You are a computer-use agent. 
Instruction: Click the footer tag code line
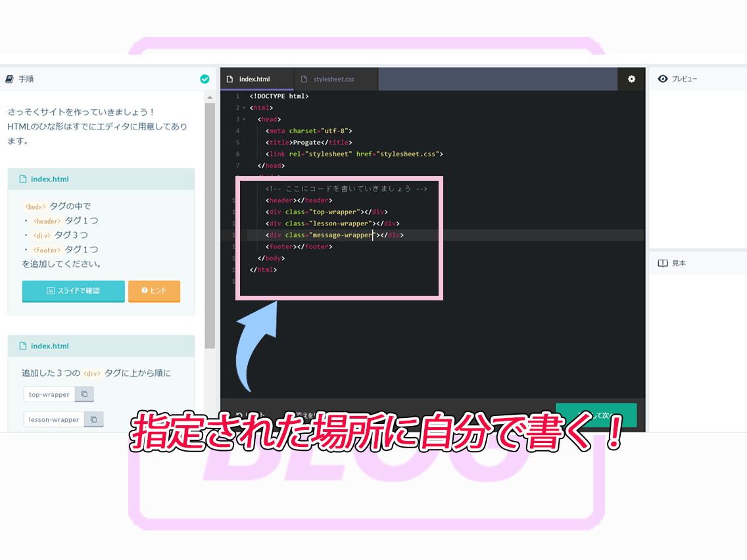tap(299, 246)
